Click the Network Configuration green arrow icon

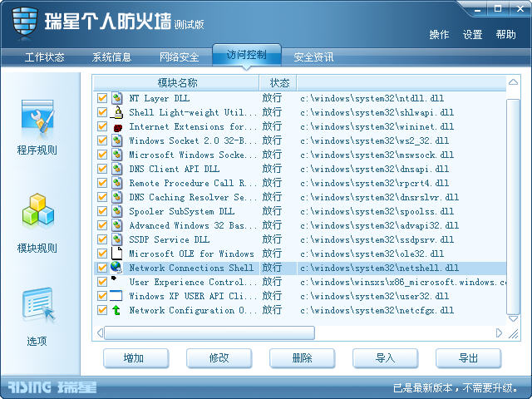click(116, 310)
